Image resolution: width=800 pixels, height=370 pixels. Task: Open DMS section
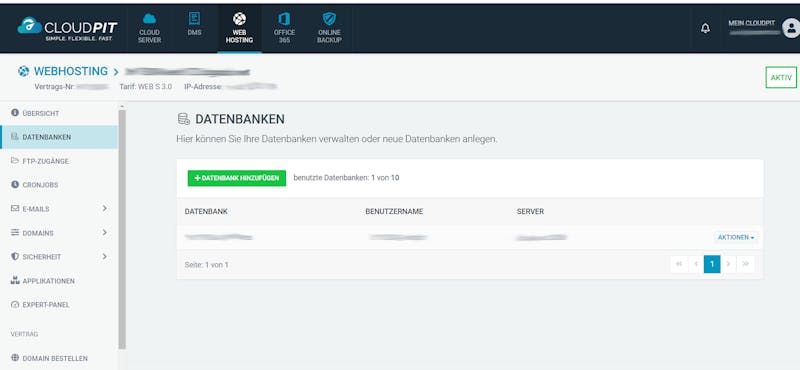tap(194, 24)
